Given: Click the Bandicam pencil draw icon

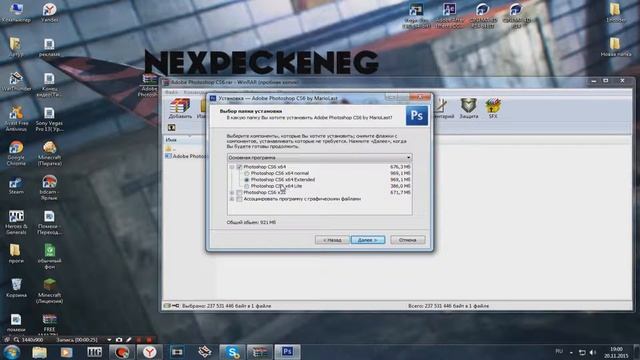Looking at the screenshot, I should click(129, 340).
